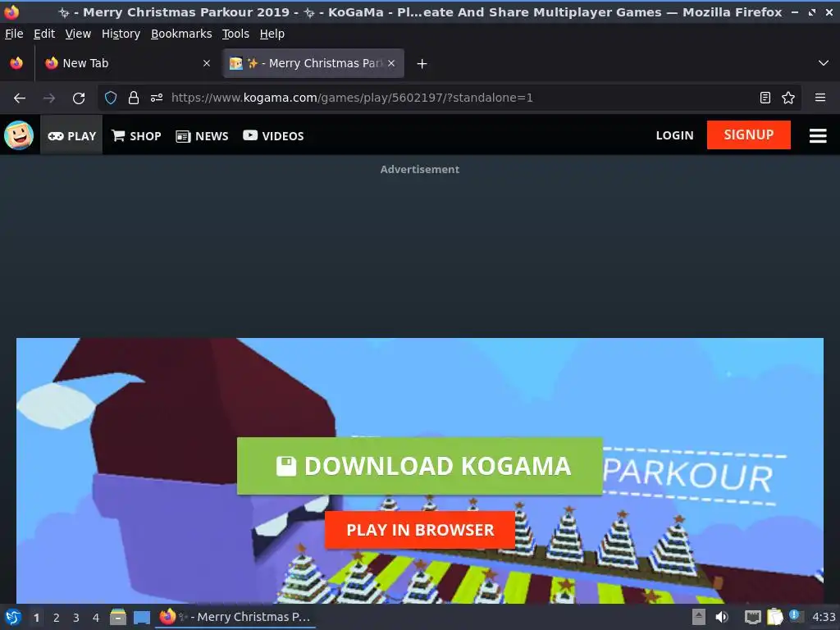Open the Bookmarks menu

pos(181,34)
